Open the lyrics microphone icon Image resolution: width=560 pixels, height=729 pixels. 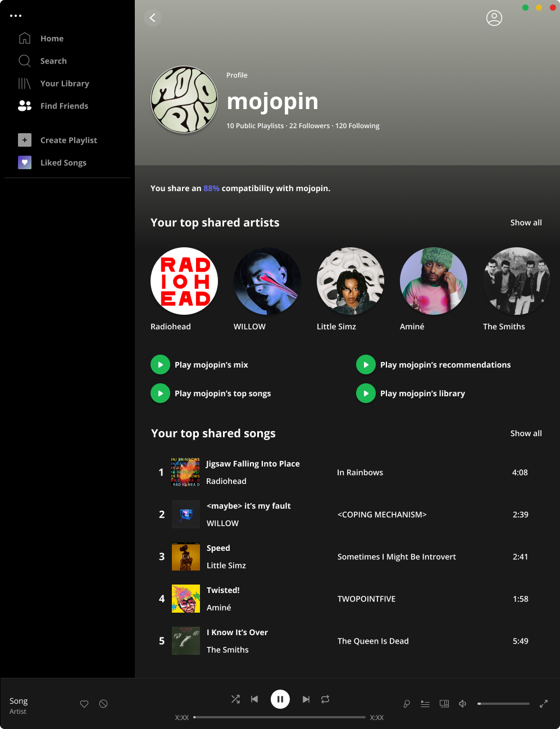tap(407, 704)
